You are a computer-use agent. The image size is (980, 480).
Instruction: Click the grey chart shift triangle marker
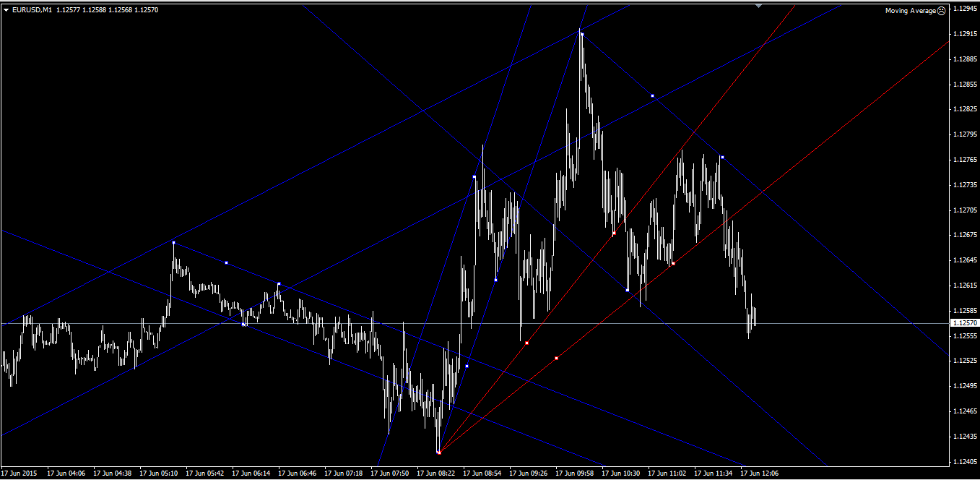click(758, 6)
